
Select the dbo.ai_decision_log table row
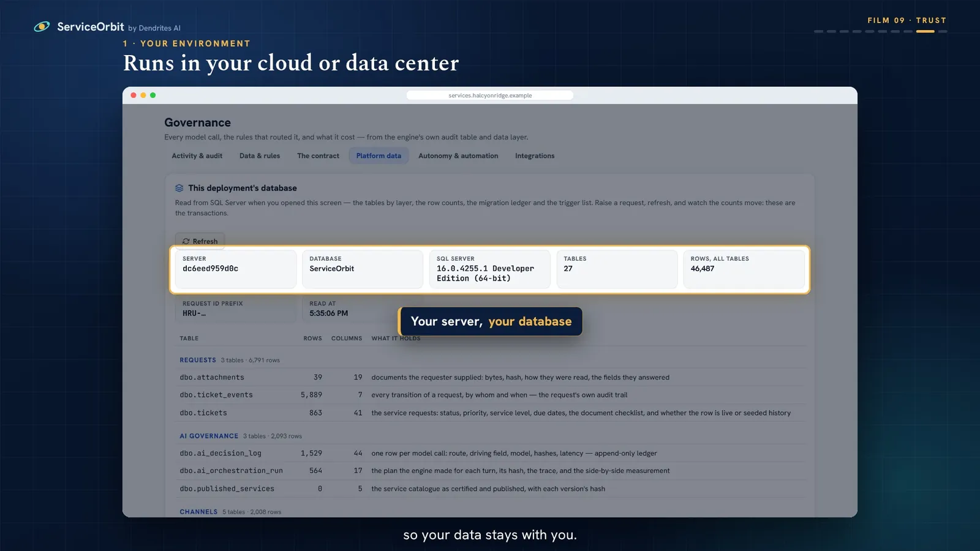491,453
